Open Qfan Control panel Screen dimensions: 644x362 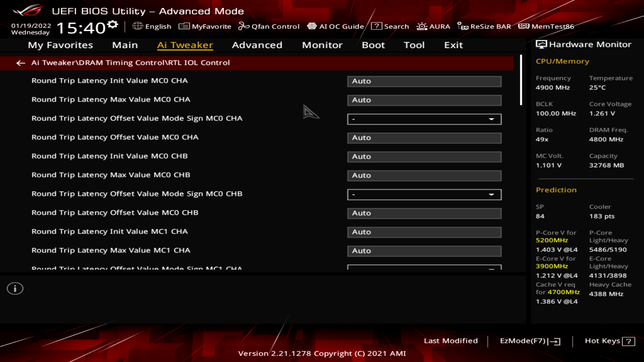(270, 26)
